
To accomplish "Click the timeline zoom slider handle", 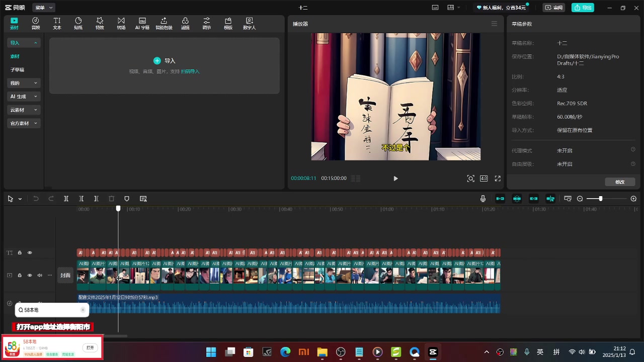I will (x=601, y=199).
